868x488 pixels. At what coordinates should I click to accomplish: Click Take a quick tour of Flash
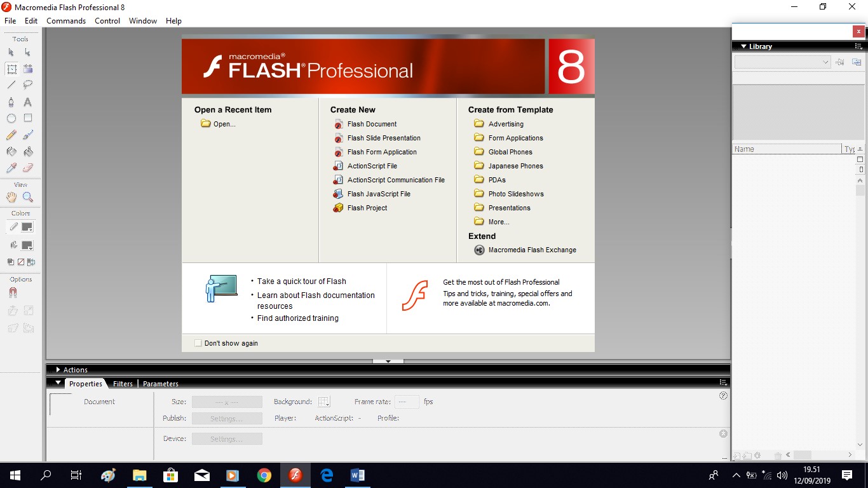coord(302,281)
